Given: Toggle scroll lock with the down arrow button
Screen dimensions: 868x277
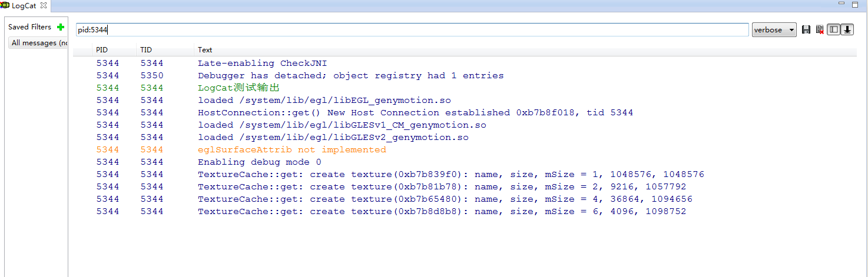Looking at the screenshot, I should pos(847,29).
